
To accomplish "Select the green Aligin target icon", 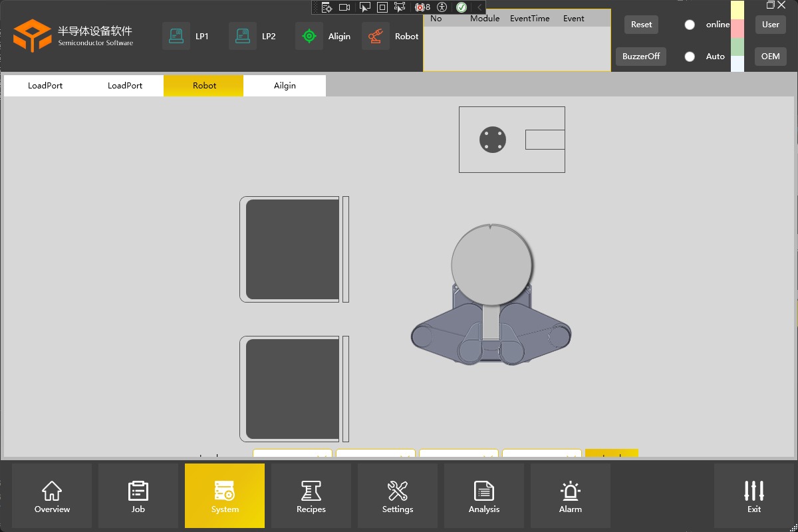I will point(309,36).
